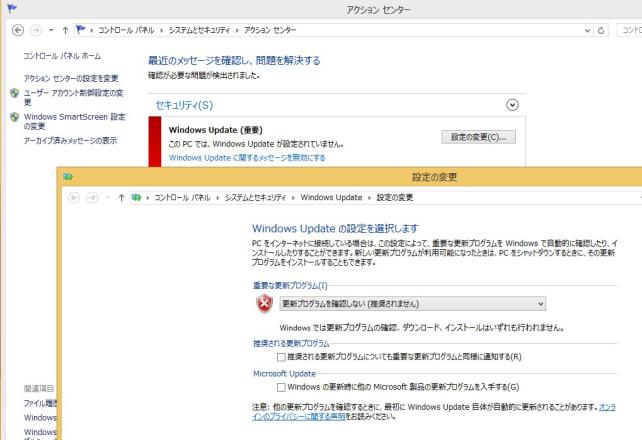Select コントロール パネル breadcrumb in 設定の変更 window
Image resolution: width=642 pixels, height=440 pixels.
coord(182,198)
